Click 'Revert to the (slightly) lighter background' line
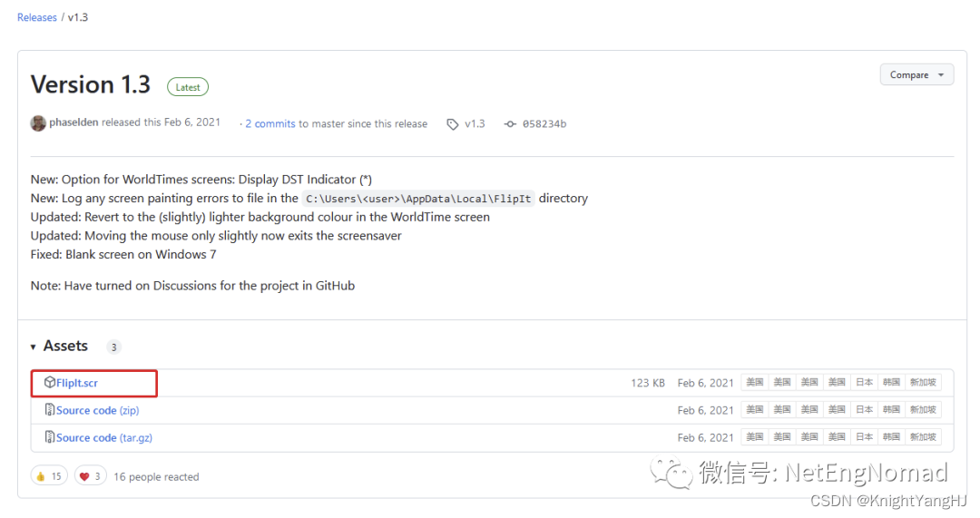The height and width of the screenshot is (518, 980). tap(260, 217)
